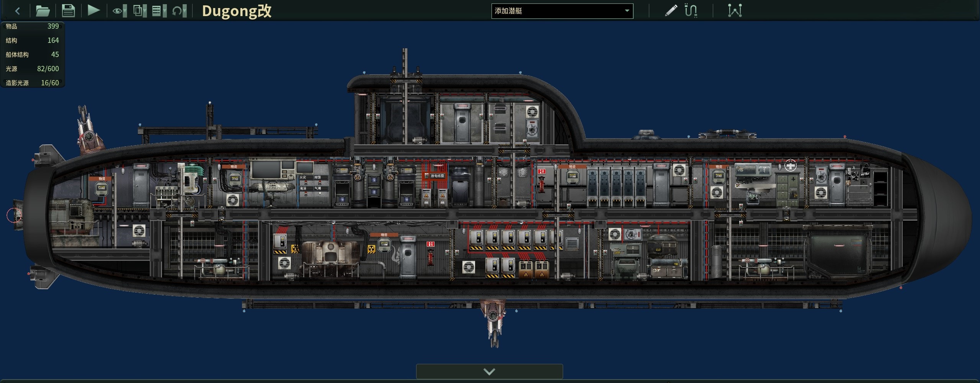
Task: Select the large status monitor screen
Action: pyautogui.click(x=272, y=169)
